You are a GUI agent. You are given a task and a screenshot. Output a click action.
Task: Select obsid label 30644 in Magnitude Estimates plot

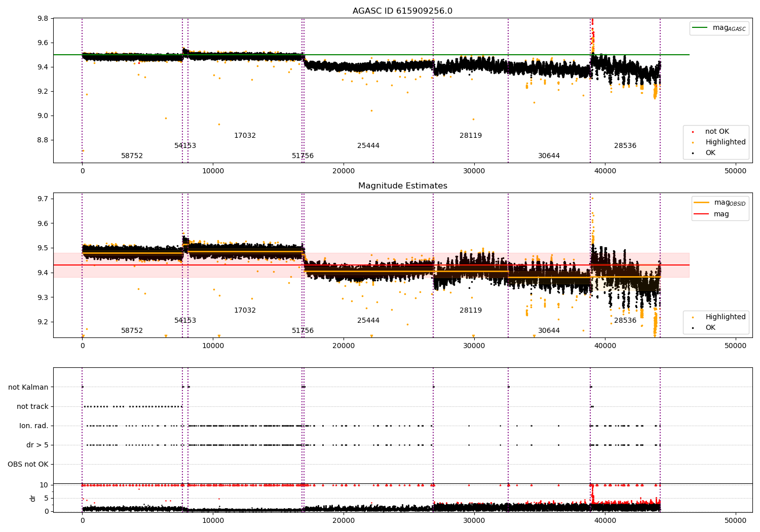pyautogui.click(x=549, y=331)
